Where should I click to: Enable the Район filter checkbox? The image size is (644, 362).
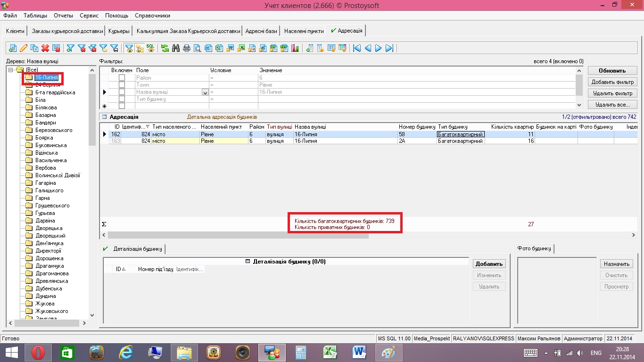pos(122,78)
